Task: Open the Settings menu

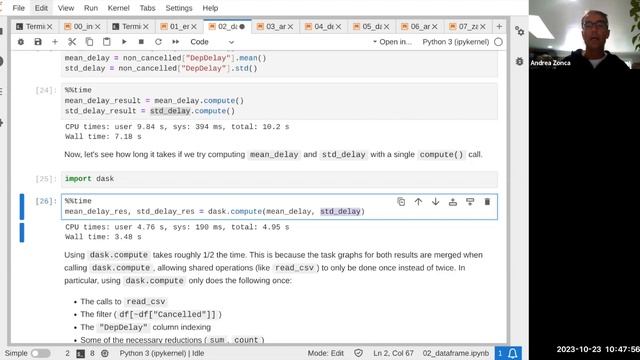Action: point(178,8)
